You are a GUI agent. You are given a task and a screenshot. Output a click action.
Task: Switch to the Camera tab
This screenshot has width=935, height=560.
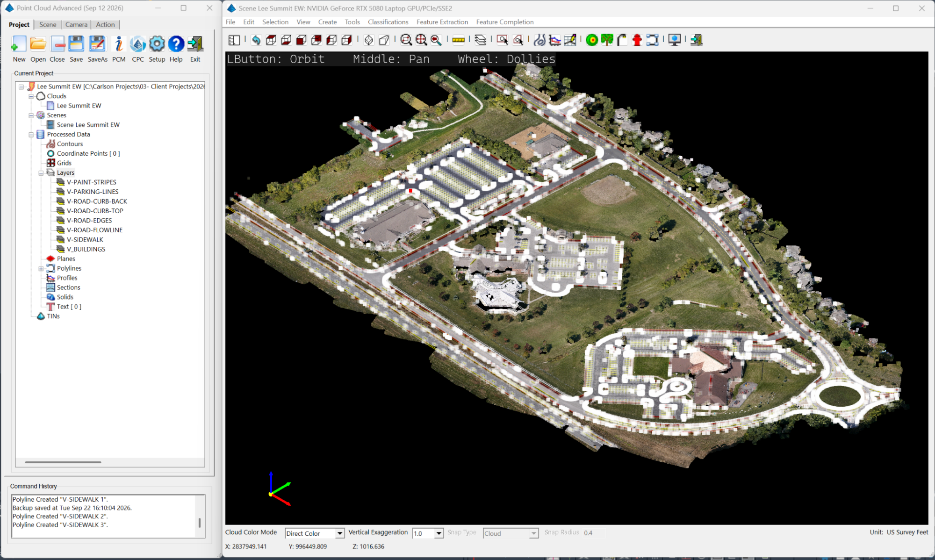click(x=76, y=25)
